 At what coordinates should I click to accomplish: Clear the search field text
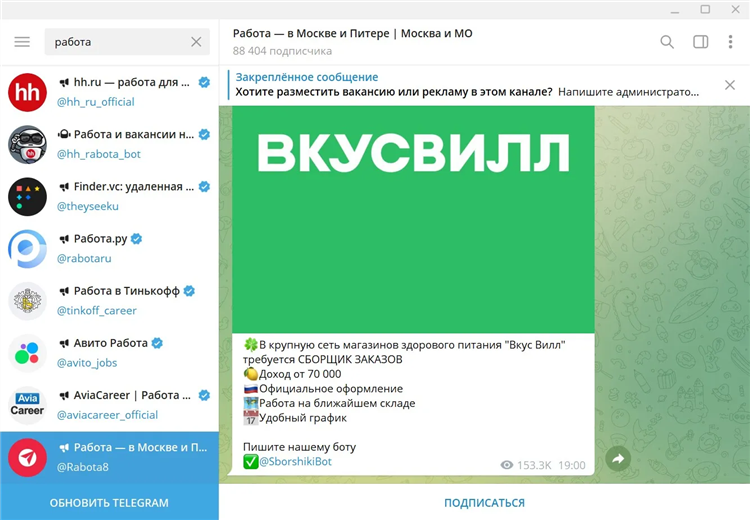pos(196,42)
